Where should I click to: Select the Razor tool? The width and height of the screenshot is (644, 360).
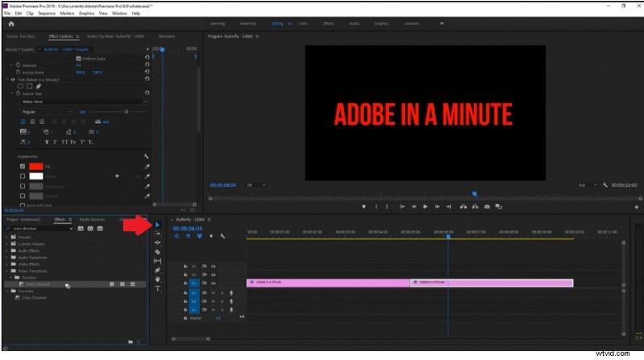click(157, 252)
